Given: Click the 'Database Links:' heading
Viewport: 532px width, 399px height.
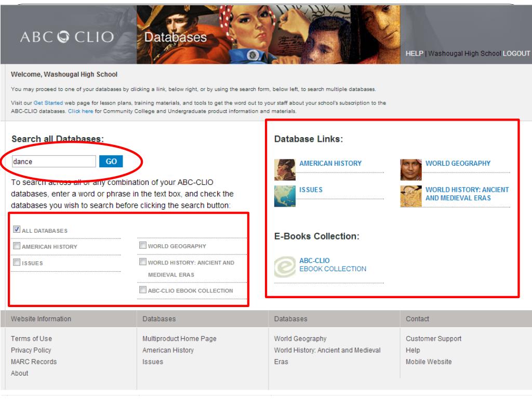Looking at the screenshot, I should point(309,139).
